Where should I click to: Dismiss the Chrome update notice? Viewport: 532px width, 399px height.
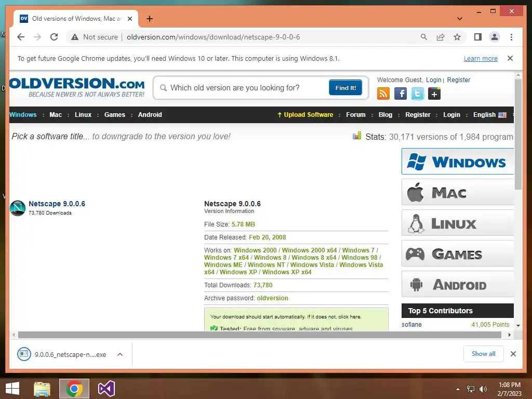(x=510, y=58)
